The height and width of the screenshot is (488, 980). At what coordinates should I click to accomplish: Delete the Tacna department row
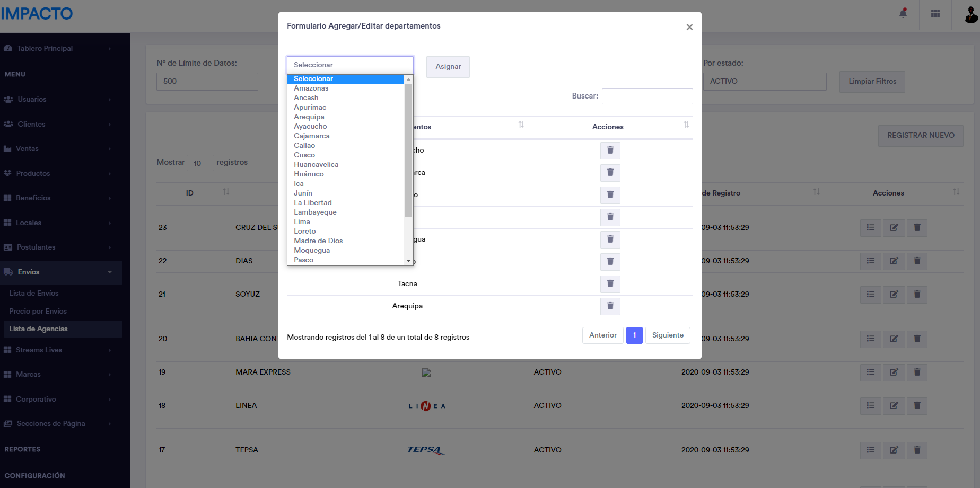(610, 284)
